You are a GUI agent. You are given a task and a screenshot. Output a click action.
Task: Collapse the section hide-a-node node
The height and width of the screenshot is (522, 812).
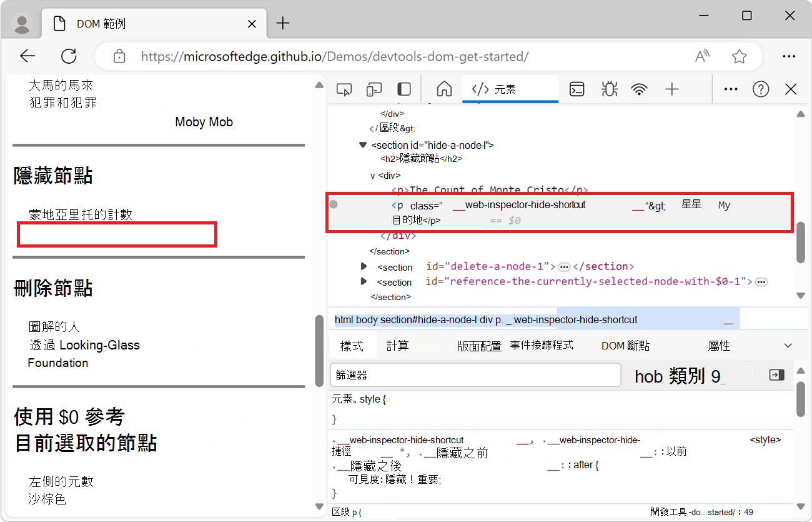[362, 145]
